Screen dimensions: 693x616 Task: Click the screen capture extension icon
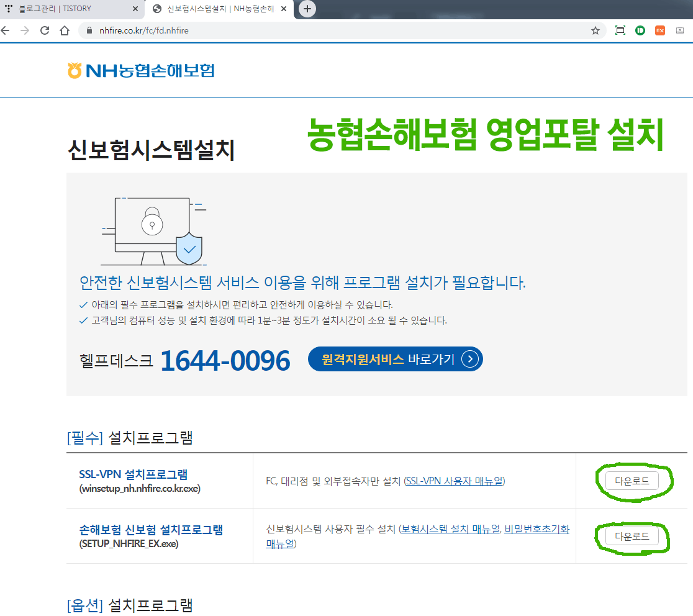click(x=620, y=30)
